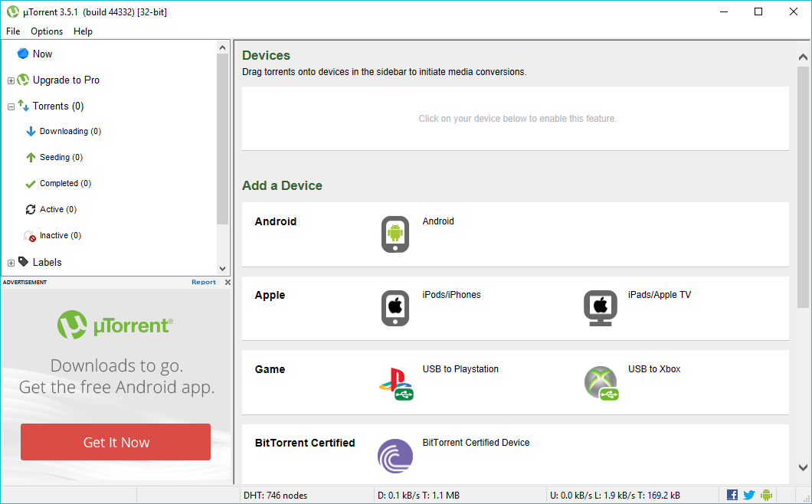Click the Android icon in the status bar
The height and width of the screenshot is (504, 812).
(x=766, y=495)
